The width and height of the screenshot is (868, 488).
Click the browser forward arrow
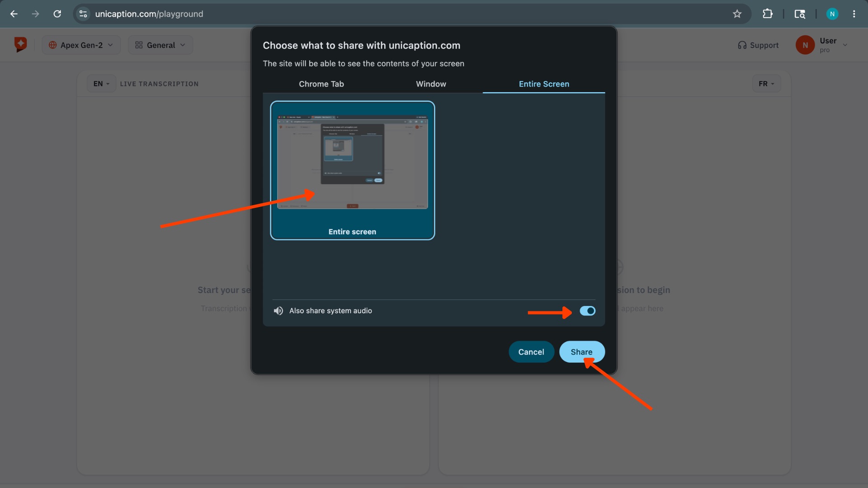point(35,14)
